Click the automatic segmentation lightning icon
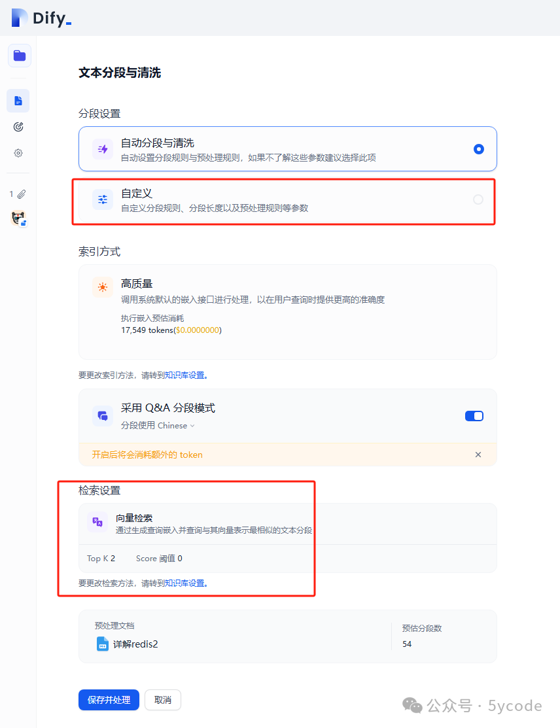 (x=103, y=149)
